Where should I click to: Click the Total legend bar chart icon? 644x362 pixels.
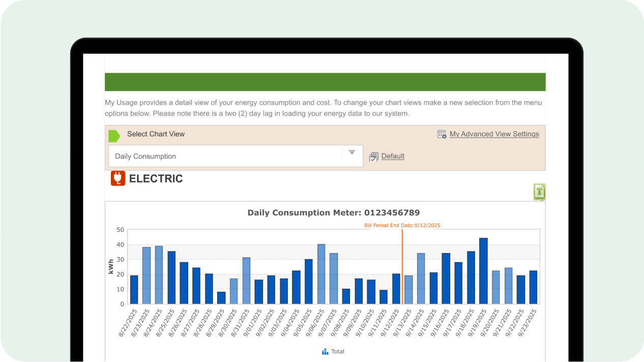325,351
